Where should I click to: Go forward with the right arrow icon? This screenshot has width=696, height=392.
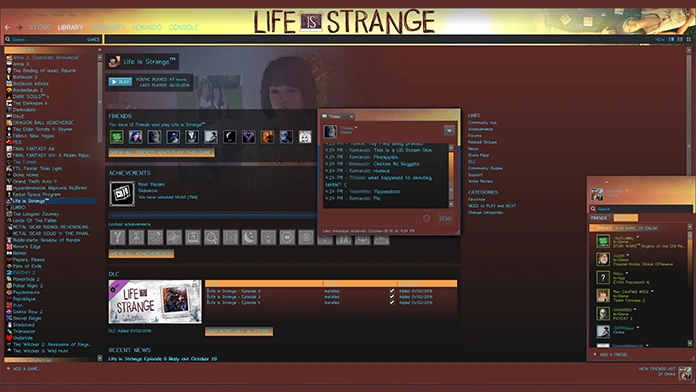point(19,28)
